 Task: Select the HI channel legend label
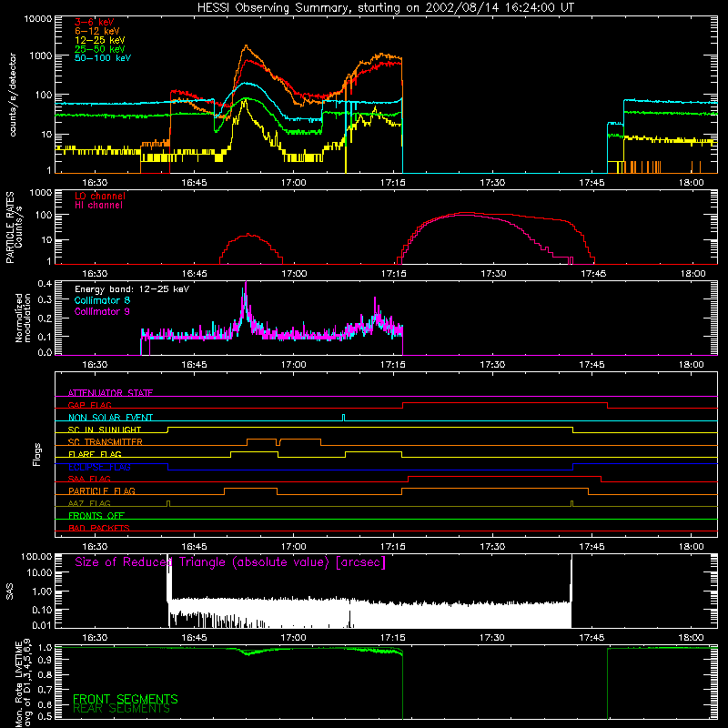click(x=99, y=205)
